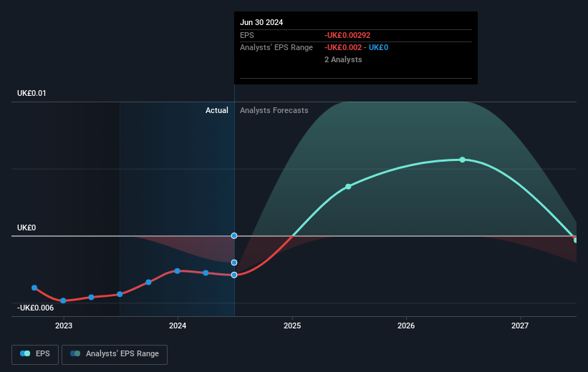This screenshot has height=372, width=588.
Task: Click the mid-2023 EPS data point
Action: click(120, 294)
